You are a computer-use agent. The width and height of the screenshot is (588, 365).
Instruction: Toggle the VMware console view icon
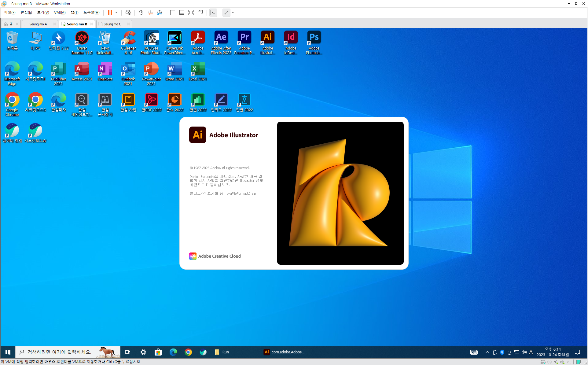point(213,13)
